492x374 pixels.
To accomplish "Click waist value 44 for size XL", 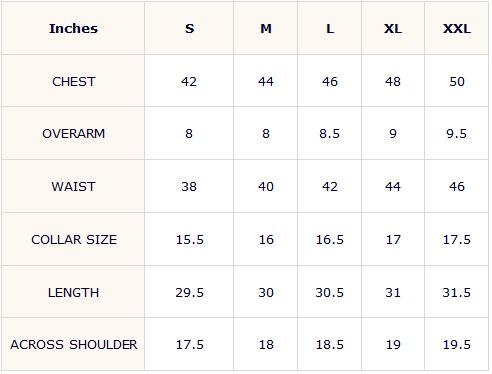I will (393, 186).
